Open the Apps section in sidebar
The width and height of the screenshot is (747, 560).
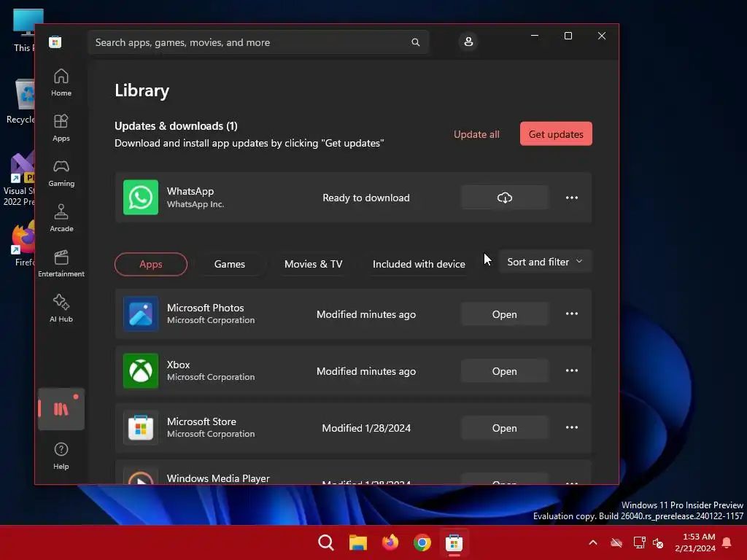coord(61,128)
